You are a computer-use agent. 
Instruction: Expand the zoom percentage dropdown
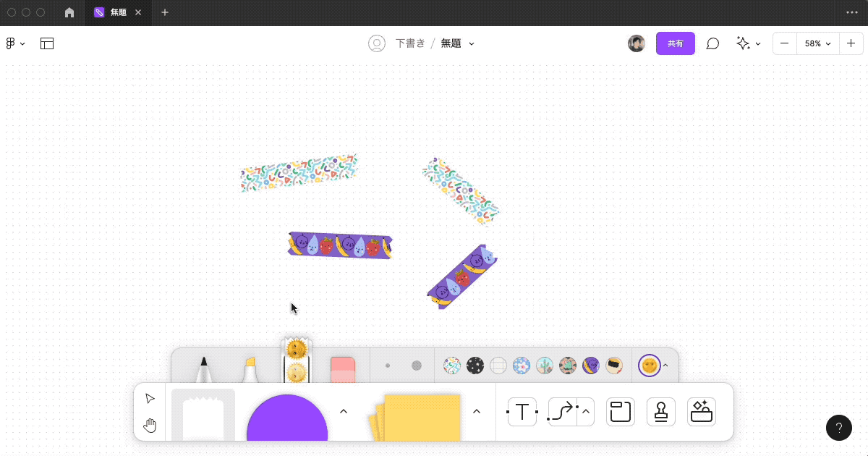tap(817, 43)
